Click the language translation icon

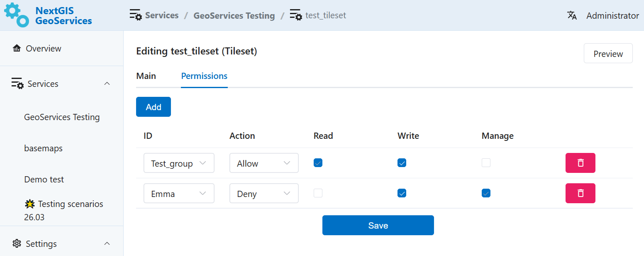tap(572, 16)
